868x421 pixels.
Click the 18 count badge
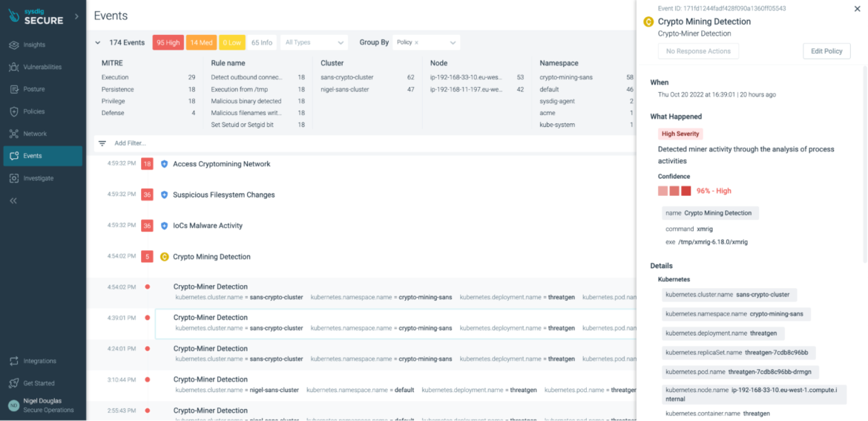pyautogui.click(x=147, y=165)
